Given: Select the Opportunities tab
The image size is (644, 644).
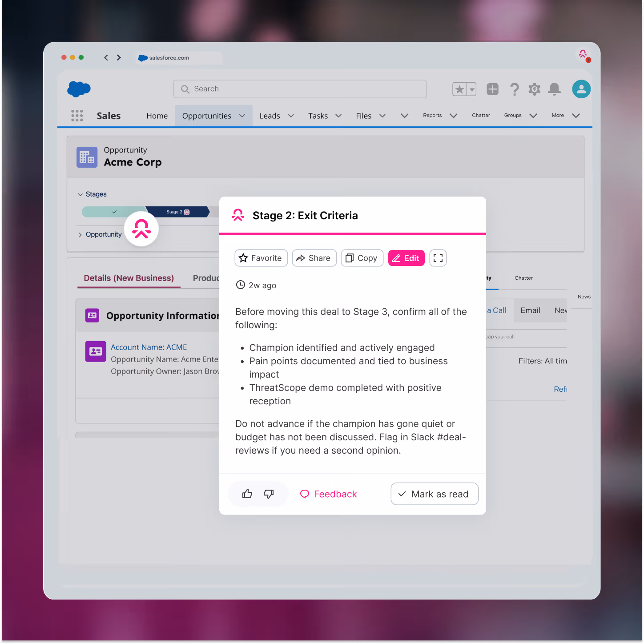Looking at the screenshot, I should pos(206,116).
